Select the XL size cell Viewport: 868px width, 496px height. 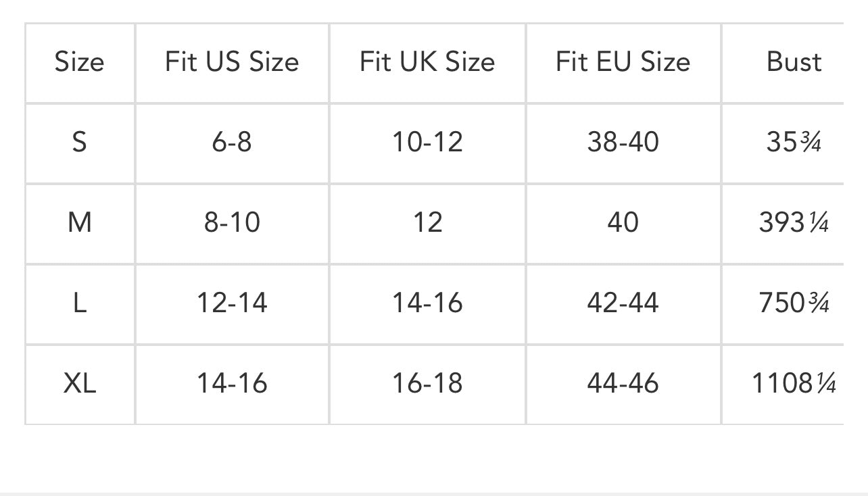[x=80, y=384]
